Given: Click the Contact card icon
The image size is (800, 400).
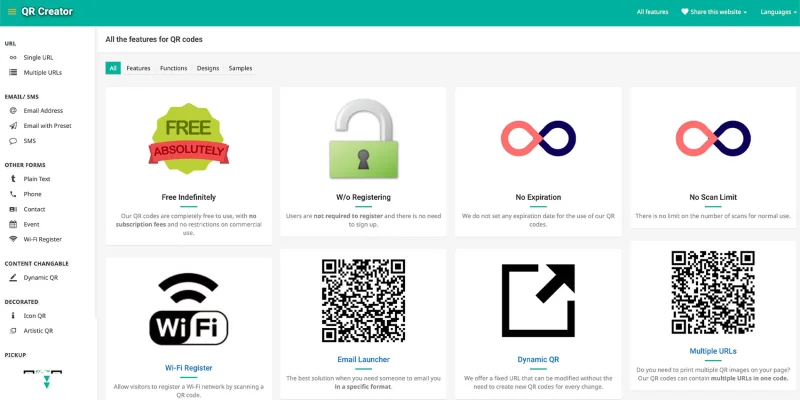Looking at the screenshot, I should point(13,209).
